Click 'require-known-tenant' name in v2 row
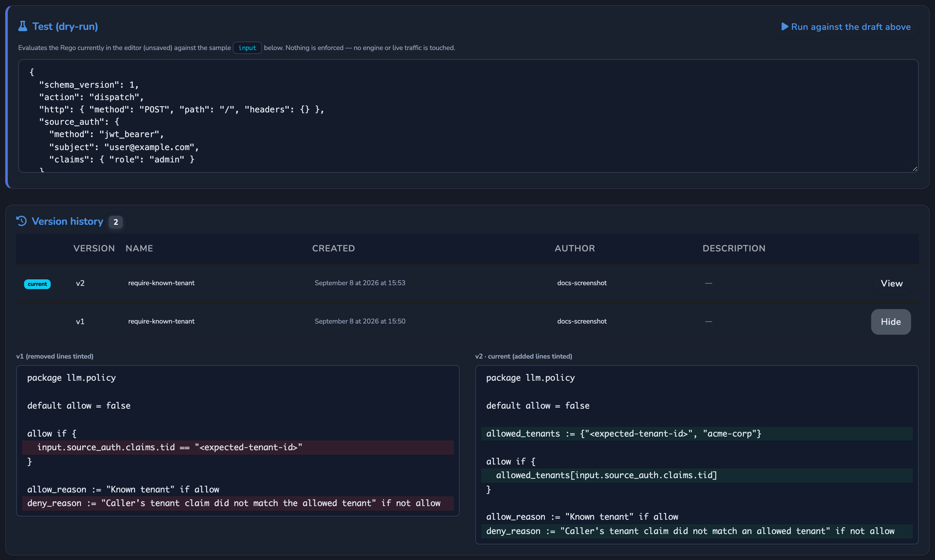Image resolution: width=935 pixels, height=560 pixels. point(161,283)
